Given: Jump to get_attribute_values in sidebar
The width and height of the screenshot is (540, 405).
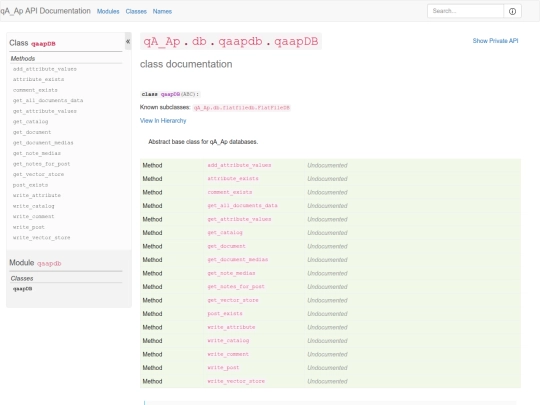Looking at the screenshot, I should click(x=45, y=111).
